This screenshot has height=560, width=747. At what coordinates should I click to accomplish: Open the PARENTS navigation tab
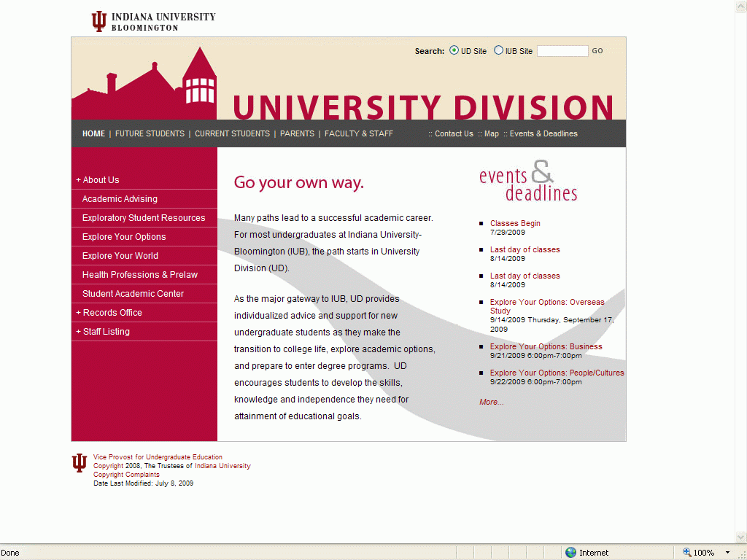coord(297,134)
